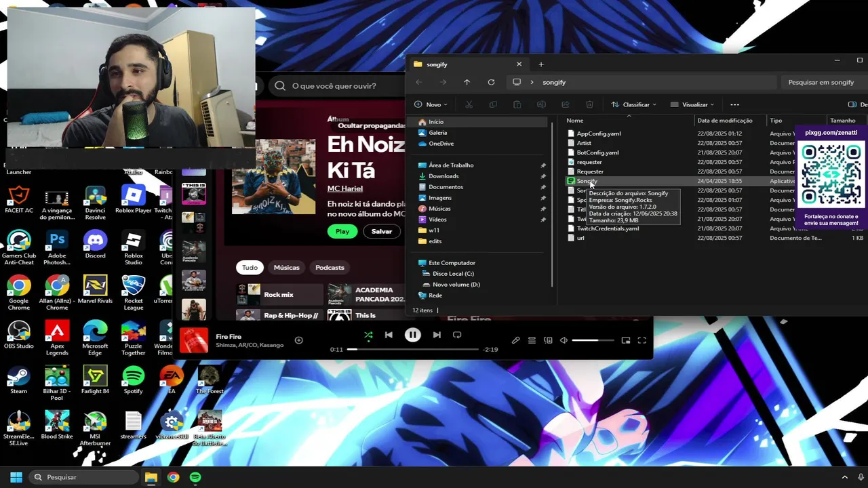Click the delete trash icon in Explorer toolbar
This screenshot has width=868, height=488.
(589, 104)
